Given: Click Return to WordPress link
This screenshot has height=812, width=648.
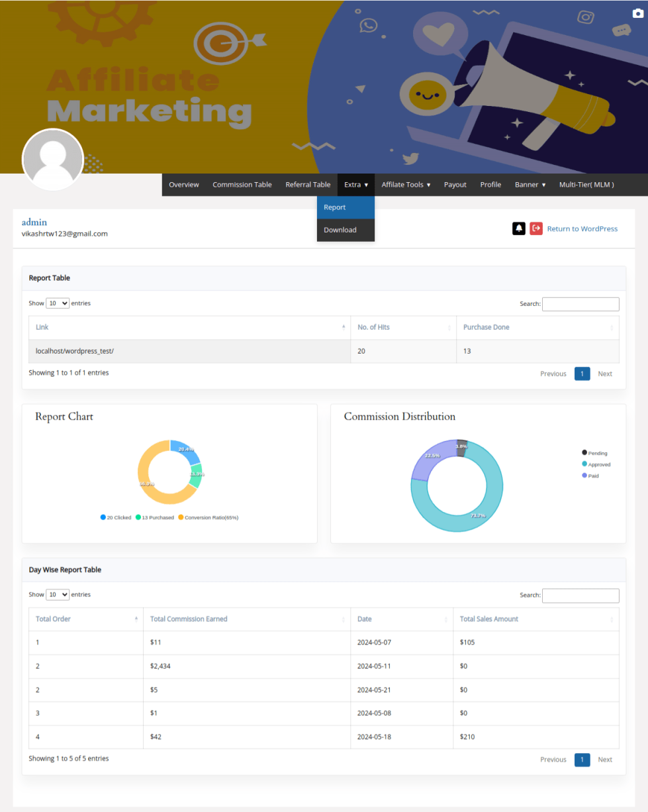Looking at the screenshot, I should (x=582, y=228).
